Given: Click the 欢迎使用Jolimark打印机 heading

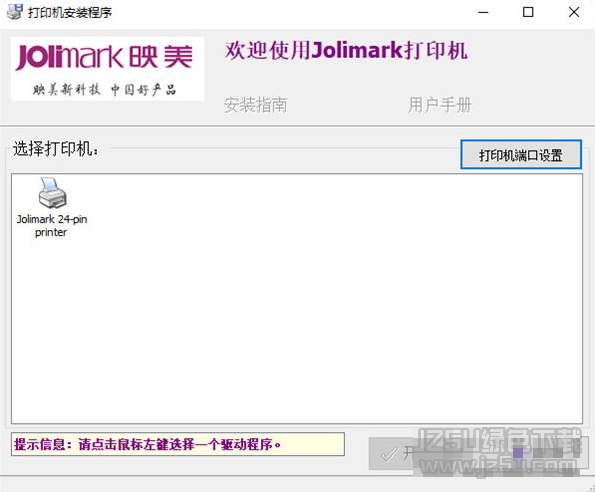Looking at the screenshot, I should pyautogui.click(x=346, y=50).
